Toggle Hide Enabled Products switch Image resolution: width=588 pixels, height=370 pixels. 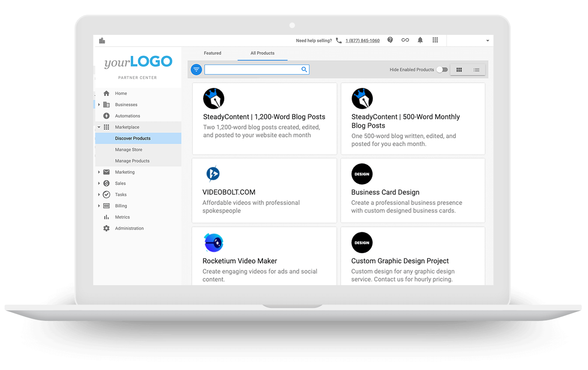point(442,70)
